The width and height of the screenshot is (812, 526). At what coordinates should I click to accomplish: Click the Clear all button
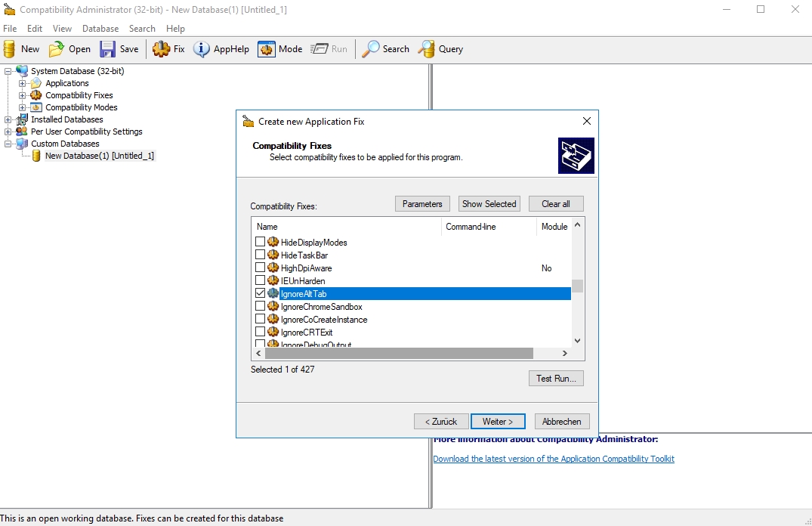pyautogui.click(x=556, y=203)
